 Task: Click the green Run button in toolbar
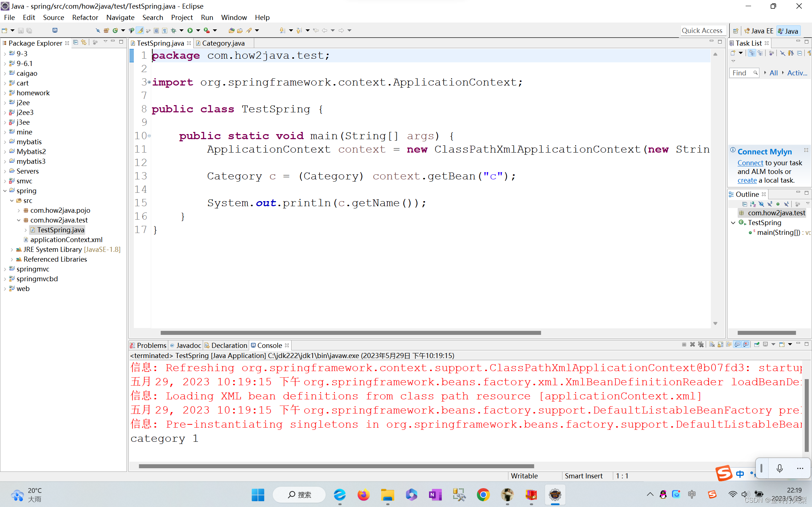tap(190, 30)
